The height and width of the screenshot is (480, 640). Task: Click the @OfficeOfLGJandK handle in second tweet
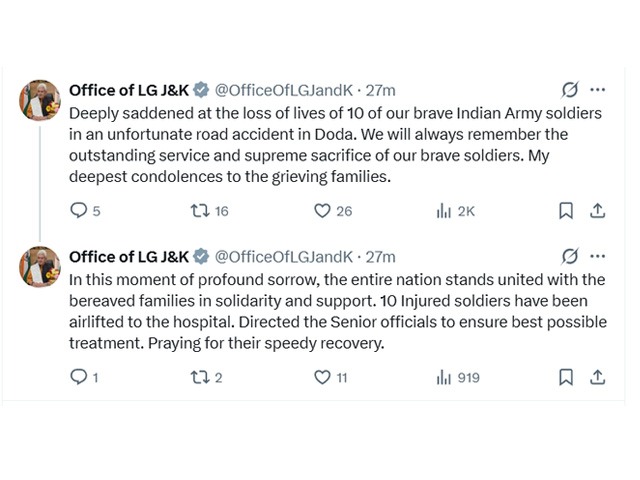point(283,256)
